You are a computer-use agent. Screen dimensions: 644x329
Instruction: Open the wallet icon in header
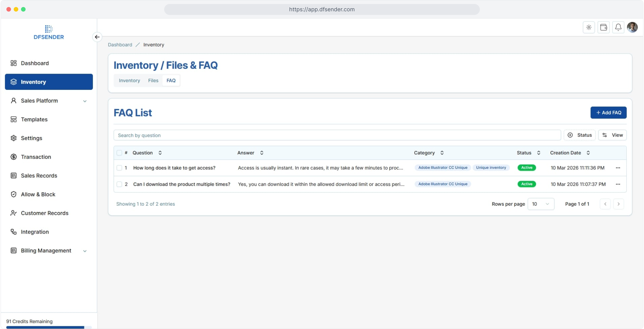(603, 27)
